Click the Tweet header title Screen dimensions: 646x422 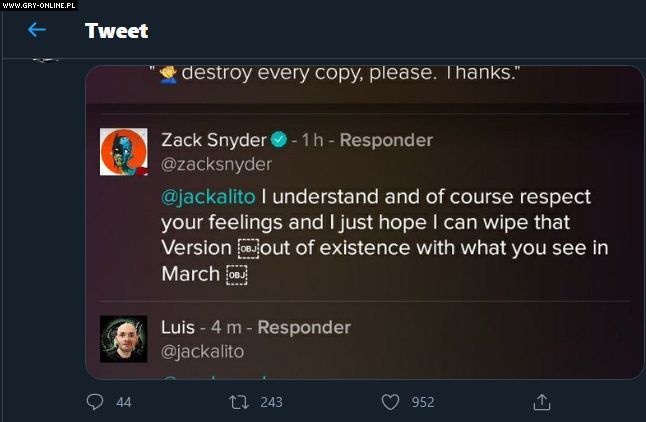point(116,30)
